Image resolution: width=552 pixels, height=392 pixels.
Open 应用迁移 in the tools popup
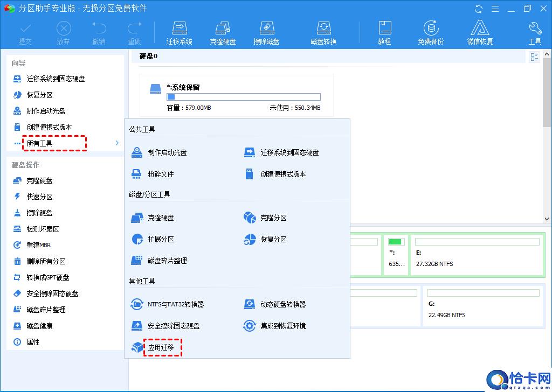[x=161, y=348]
